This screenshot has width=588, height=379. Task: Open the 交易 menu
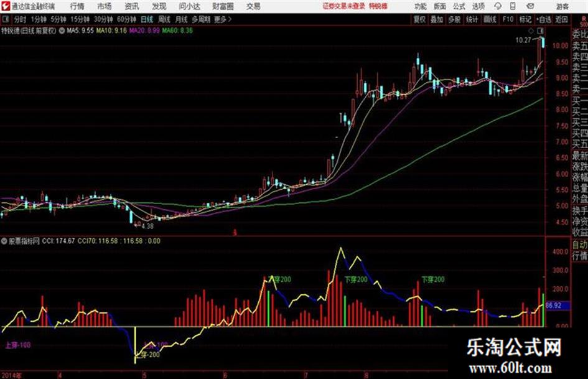click(253, 6)
